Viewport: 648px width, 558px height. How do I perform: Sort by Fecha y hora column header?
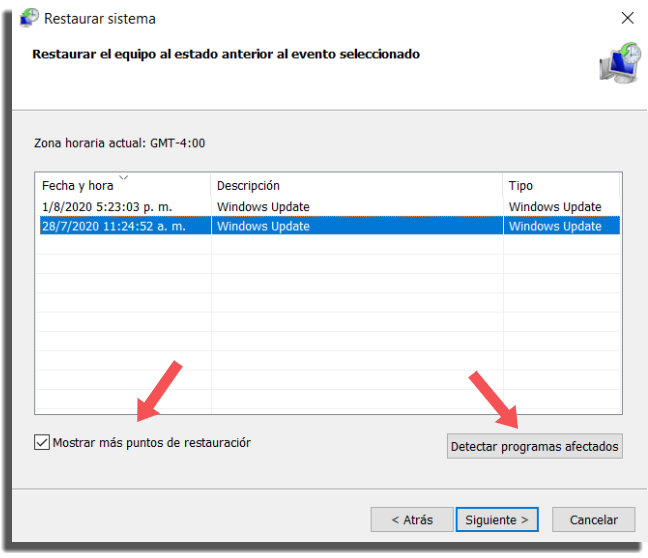123,185
